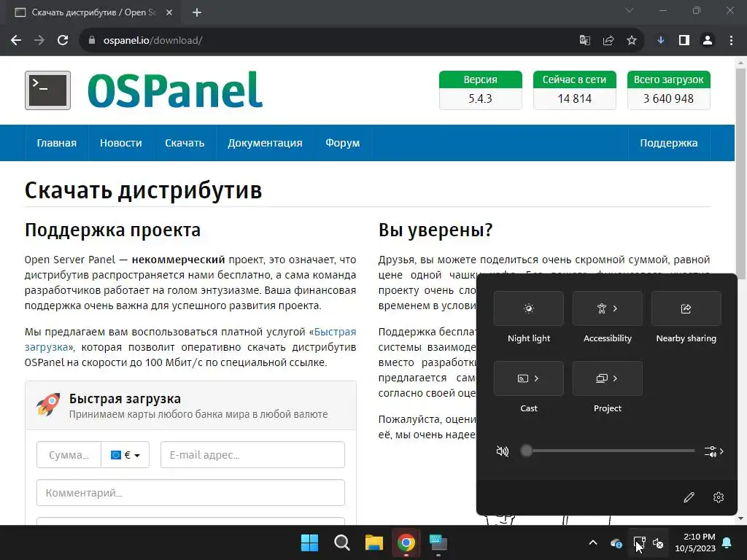
Task: Open sound output selector next to slider
Action: pyautogui.click(x=713, y=451)
